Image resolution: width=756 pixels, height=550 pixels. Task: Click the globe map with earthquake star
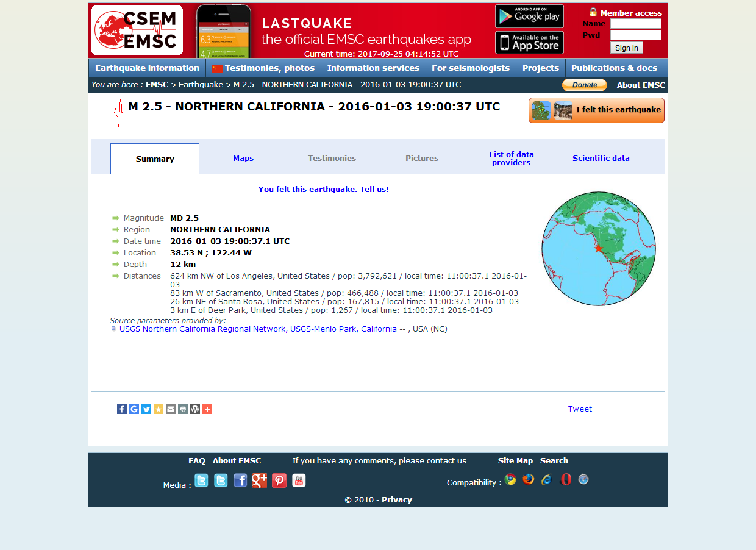pos(599,249)
